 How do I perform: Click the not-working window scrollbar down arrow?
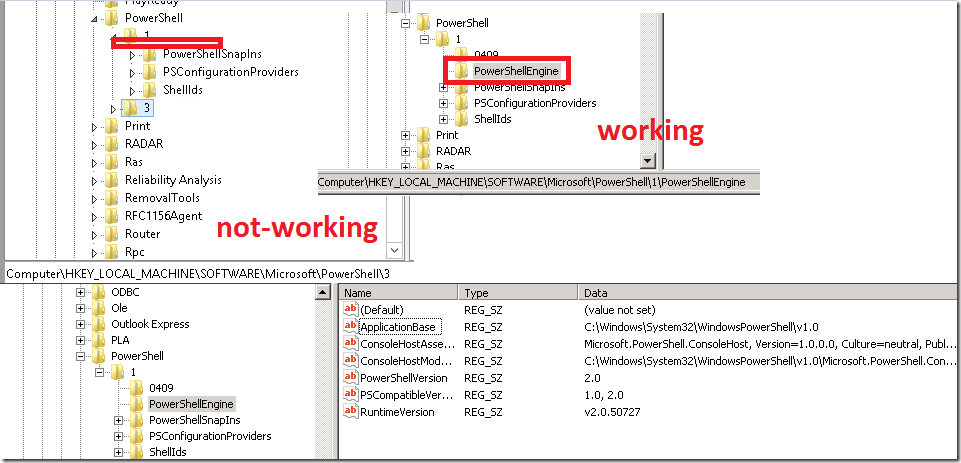pyautogui.click(x=395, y=251)
